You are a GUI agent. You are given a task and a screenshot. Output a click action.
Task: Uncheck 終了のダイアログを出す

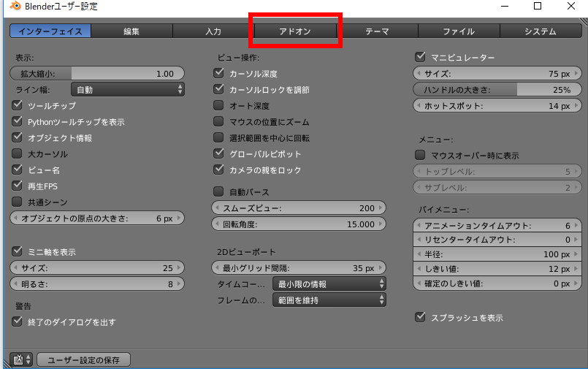pyautogui.click(x=17, y=322)
